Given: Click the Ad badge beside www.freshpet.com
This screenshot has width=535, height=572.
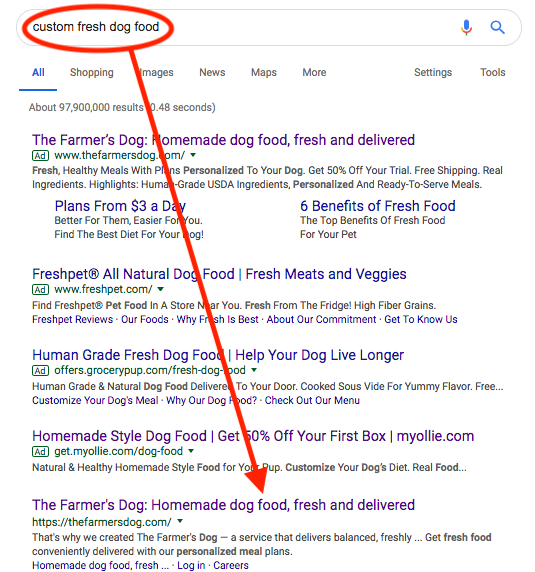Looking at the screenshot, I should (x=40, y=290).
